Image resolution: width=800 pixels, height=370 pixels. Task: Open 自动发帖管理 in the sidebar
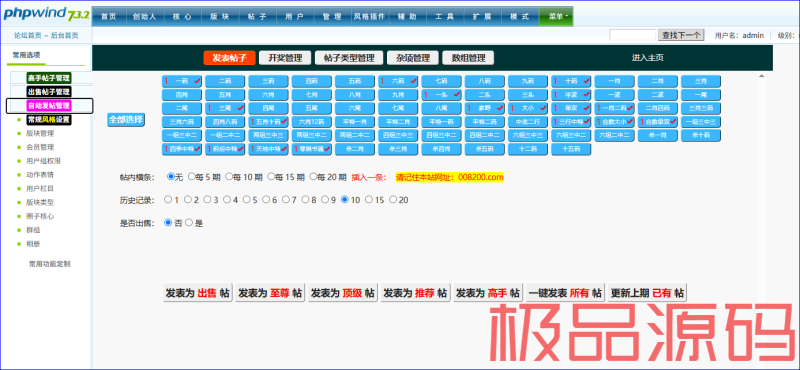[x=49, y=106]
